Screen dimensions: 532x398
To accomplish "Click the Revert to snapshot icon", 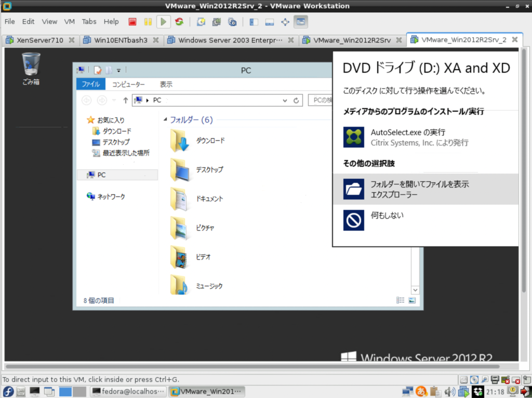I will coord(217,22).
